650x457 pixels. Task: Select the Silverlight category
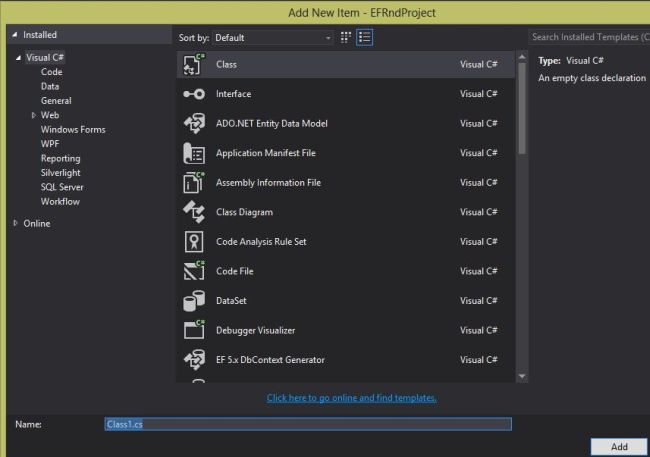pyautogui.click(x=61, y=173)
